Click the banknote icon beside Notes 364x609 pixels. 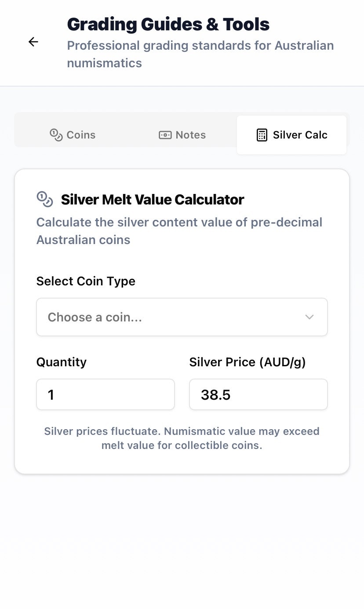165,135
